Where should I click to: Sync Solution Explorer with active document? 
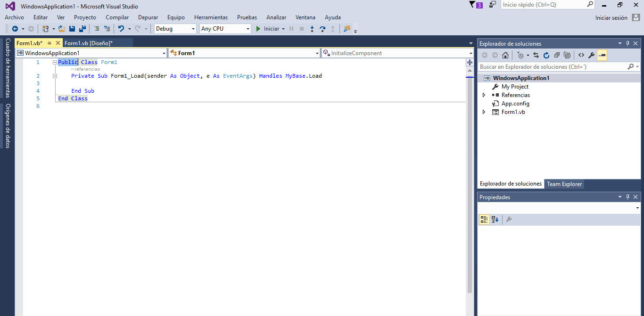(x=536, y=55)
